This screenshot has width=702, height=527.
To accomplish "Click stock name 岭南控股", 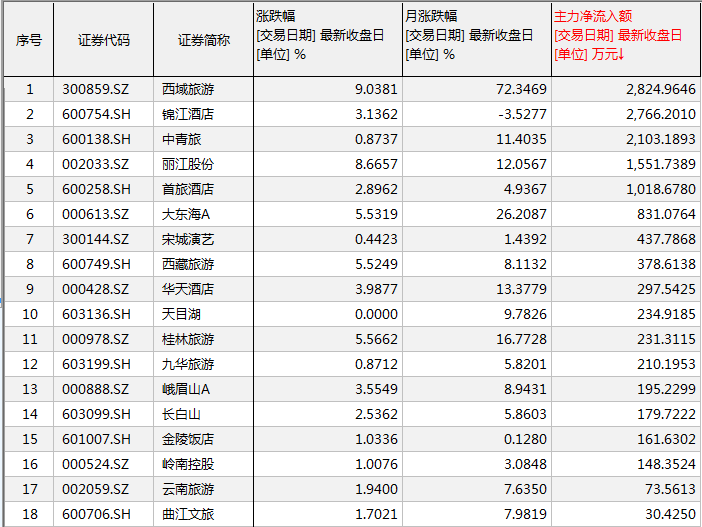I will (188, 464).
